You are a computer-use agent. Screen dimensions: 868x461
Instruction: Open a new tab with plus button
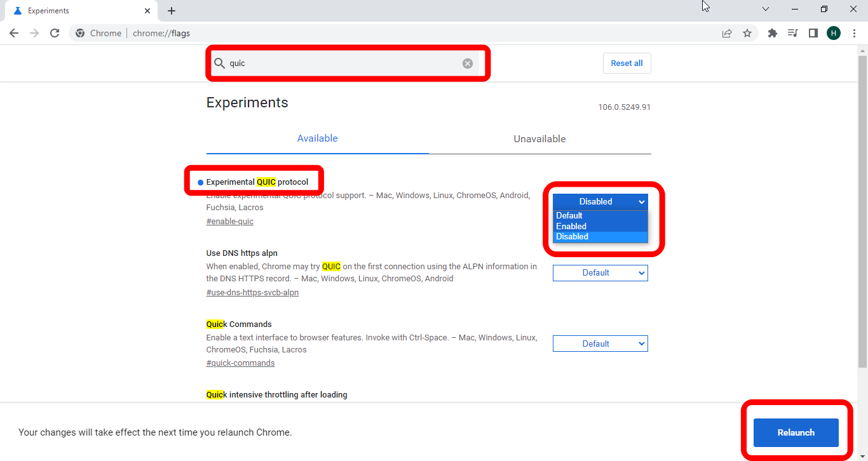[x=172, y=11]
